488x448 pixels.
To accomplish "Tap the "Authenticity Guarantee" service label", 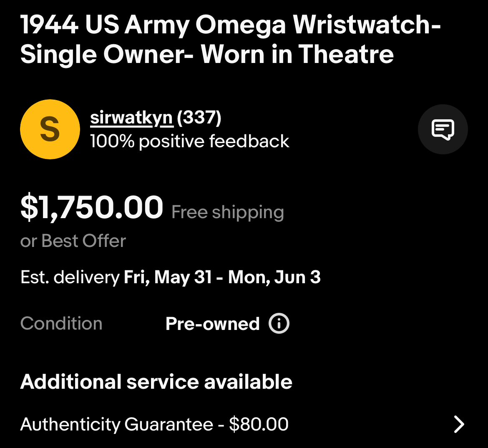I will pyautogui.click(x=117, y=425).
